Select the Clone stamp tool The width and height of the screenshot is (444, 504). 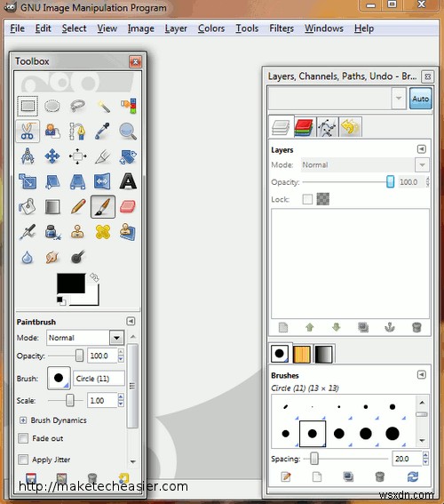point(77,232)
